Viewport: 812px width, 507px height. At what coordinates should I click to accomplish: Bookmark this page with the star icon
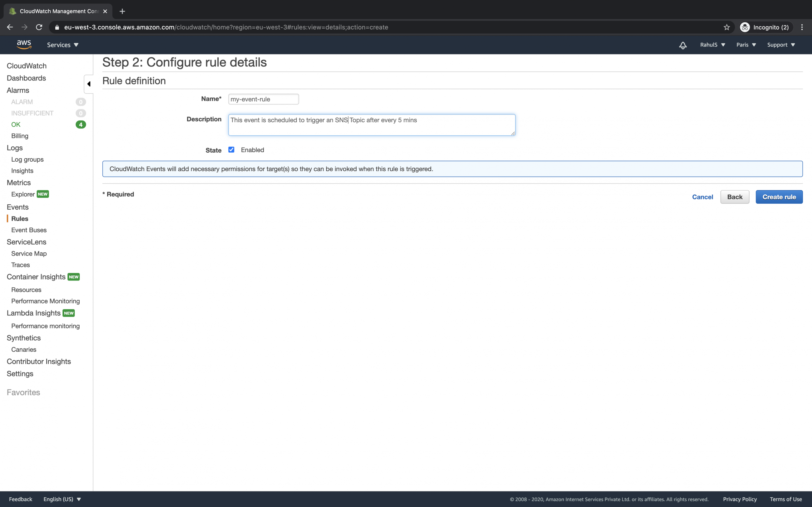pyautogui.click(x=726, y=27)
